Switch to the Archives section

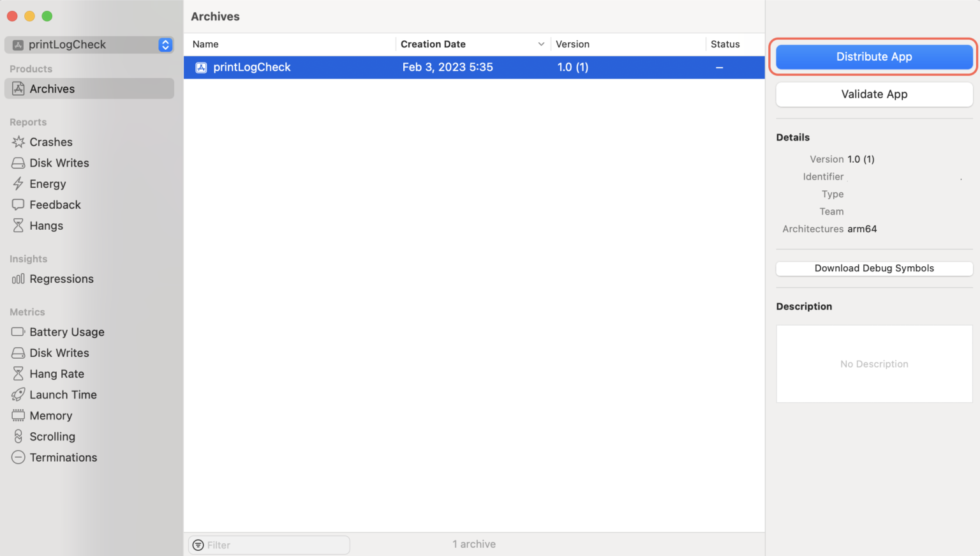(52, 89)
